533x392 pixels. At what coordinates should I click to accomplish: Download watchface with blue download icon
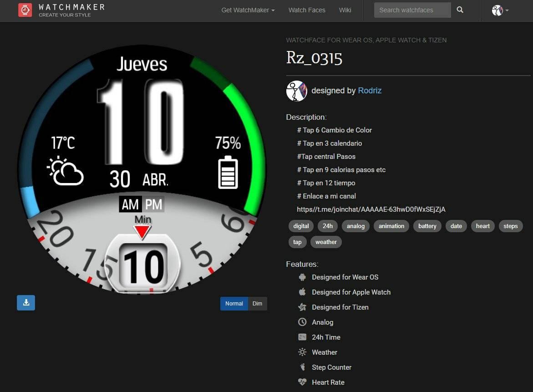(x=26, y=303)
